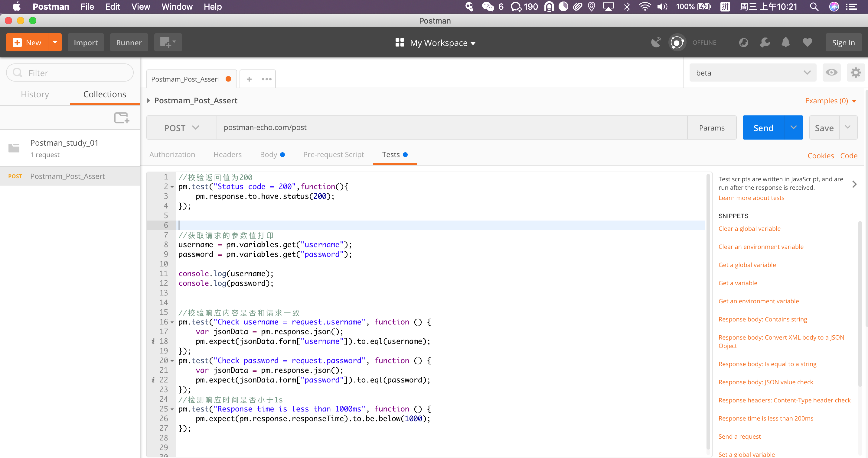Click the volume icon in menu bar
This screenshot has height=458, width=868.
click(662, 7)
